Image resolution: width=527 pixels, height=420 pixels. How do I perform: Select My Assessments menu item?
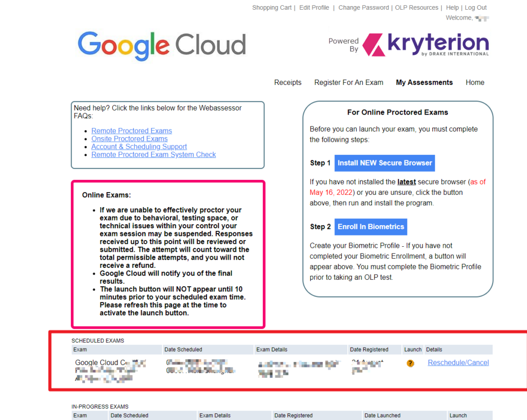coord(424,82)
